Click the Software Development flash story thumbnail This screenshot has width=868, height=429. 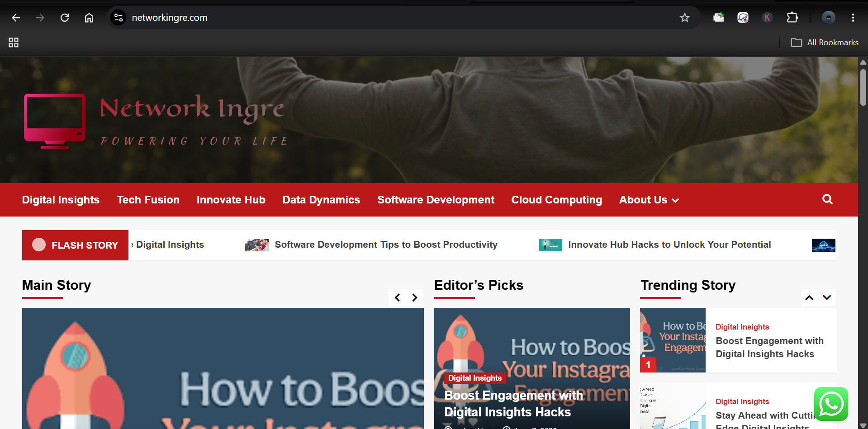pos(257,245)
